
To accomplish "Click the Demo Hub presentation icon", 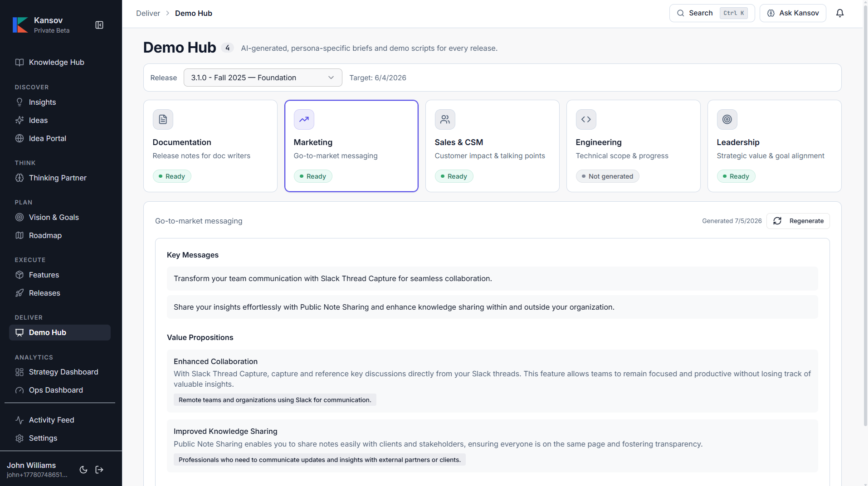I will coord(20,333).
